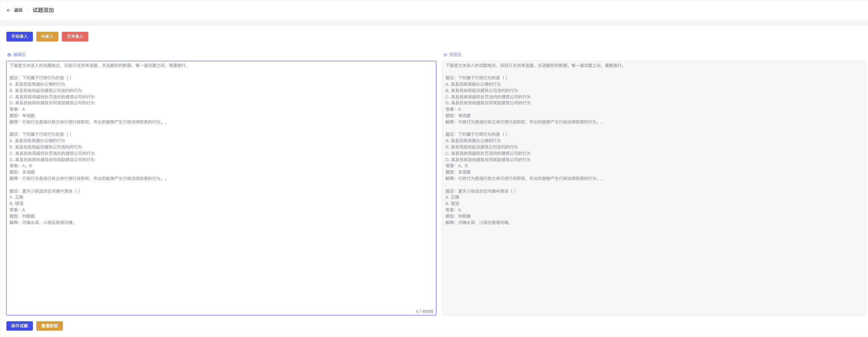This screenshot has height=337, width=868.
Task: Select the blue 手动录入 entry mode
Action: pyautogui.click(x=19, y=36)
